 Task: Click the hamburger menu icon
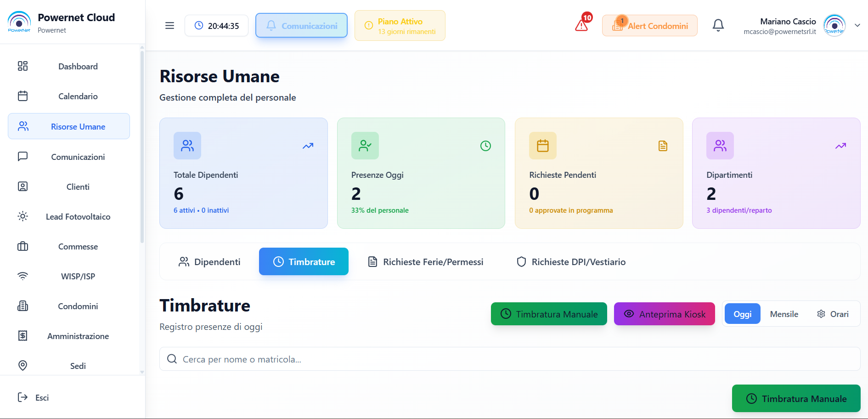tap(169, 26)
